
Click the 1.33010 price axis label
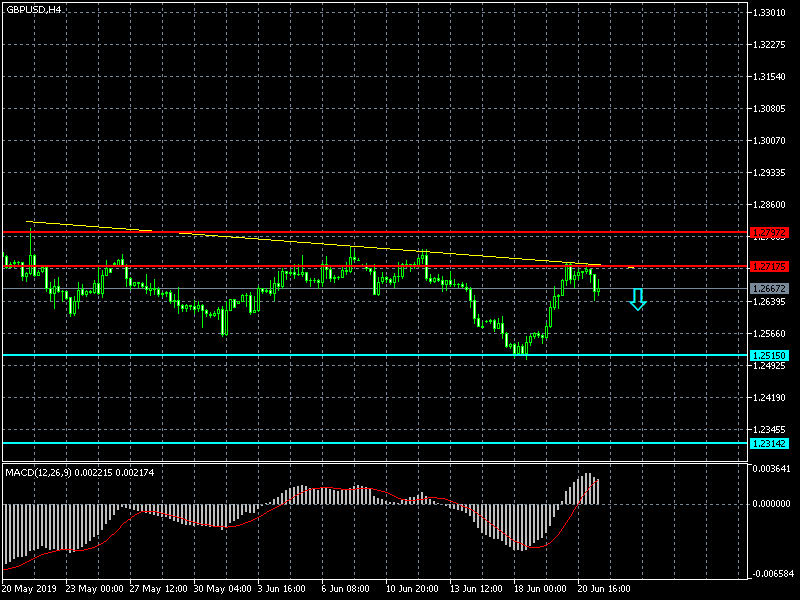pos(771,13)
